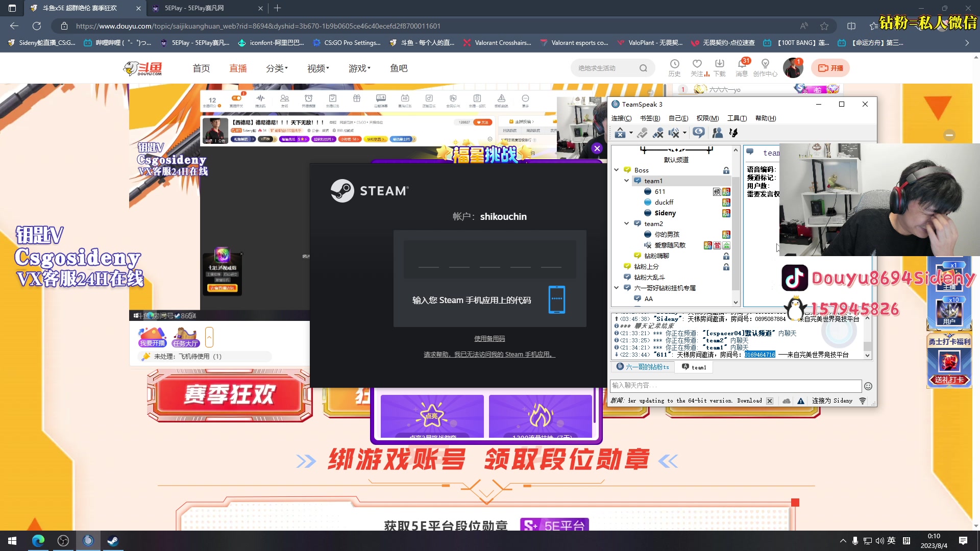Switch the 直播开关 stream toggle
The width and height of the screenshot is (980, 551).
tap(236, 97)
